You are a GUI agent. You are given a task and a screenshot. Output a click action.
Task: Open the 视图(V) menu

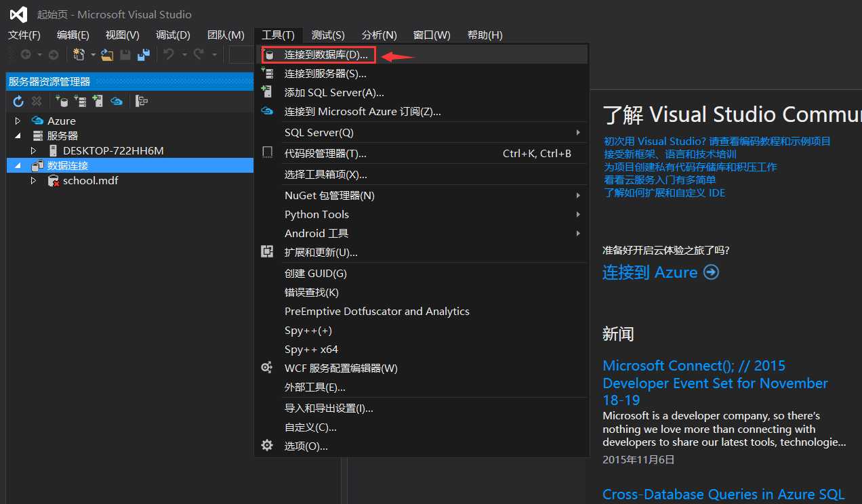[123, 35]
